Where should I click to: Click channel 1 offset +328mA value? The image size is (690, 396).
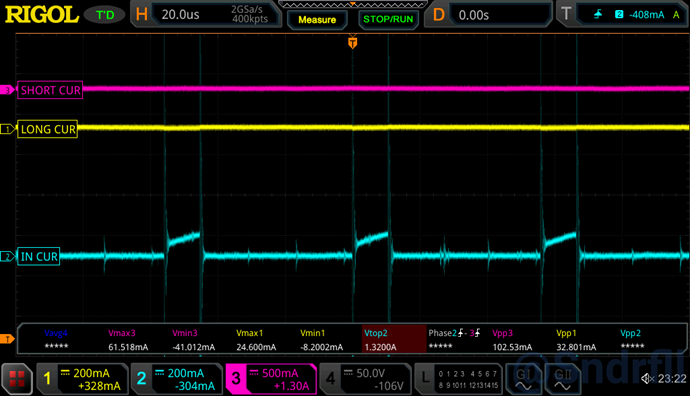tap(99, 386)
